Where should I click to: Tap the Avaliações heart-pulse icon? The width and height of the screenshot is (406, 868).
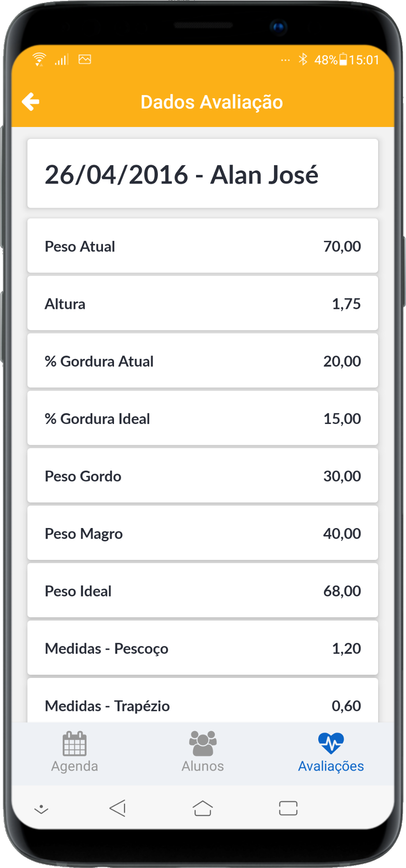pos(331,743)
